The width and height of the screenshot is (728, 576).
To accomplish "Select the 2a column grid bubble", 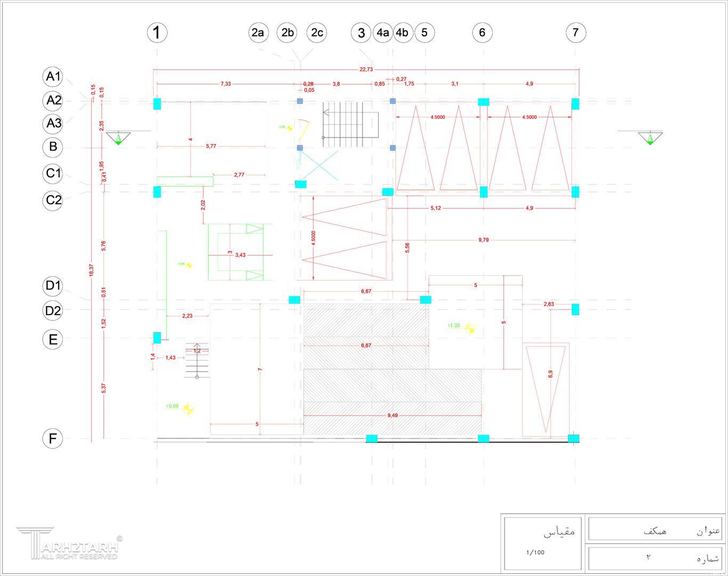I will tap(258, 33).
